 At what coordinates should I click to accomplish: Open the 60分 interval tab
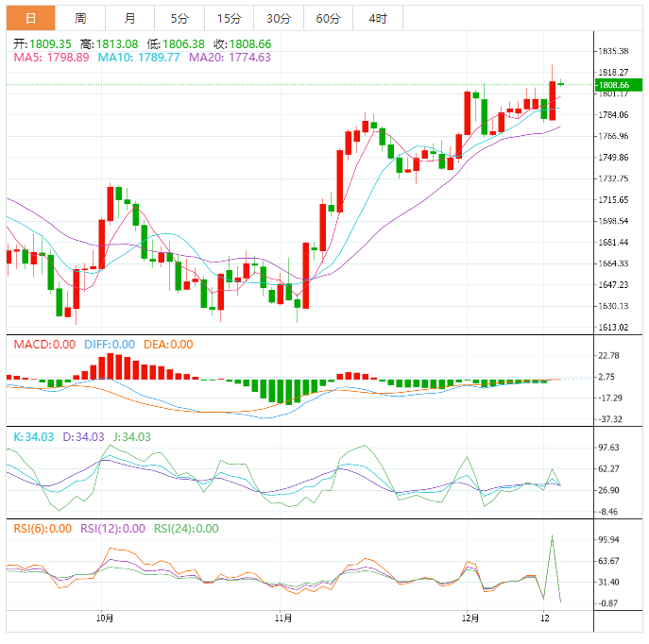(x=328, y=18)
